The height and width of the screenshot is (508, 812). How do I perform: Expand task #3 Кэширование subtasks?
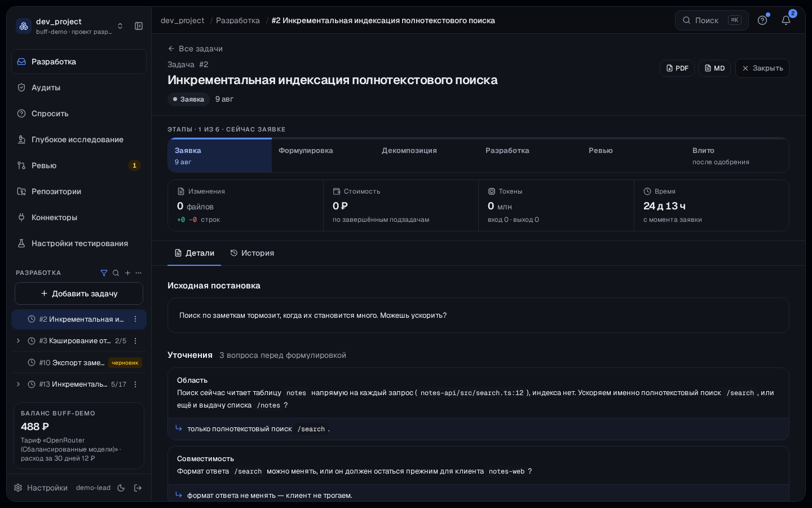click(18, 341)
